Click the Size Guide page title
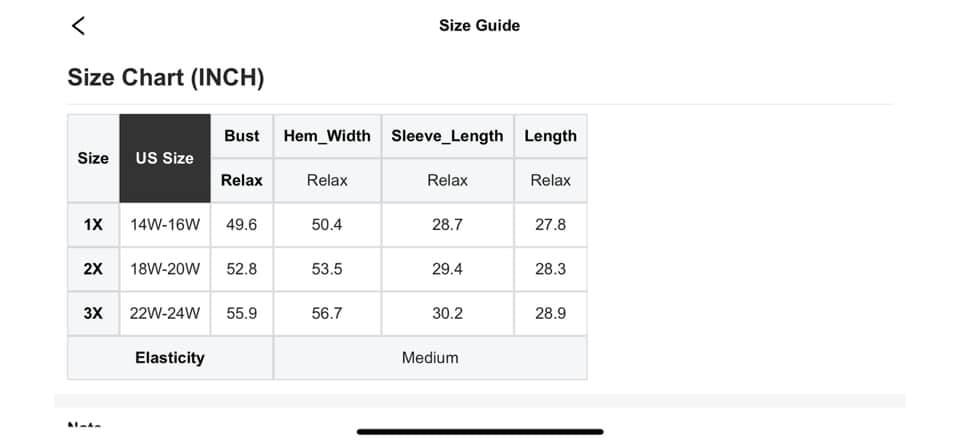Image resolution: width=960 pixels, height=444 pixels. (479, 26)
